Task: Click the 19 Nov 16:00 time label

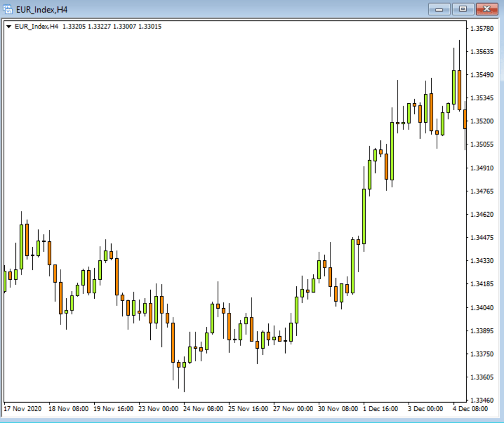Action: pyautogui.click(x=113, y=409)
